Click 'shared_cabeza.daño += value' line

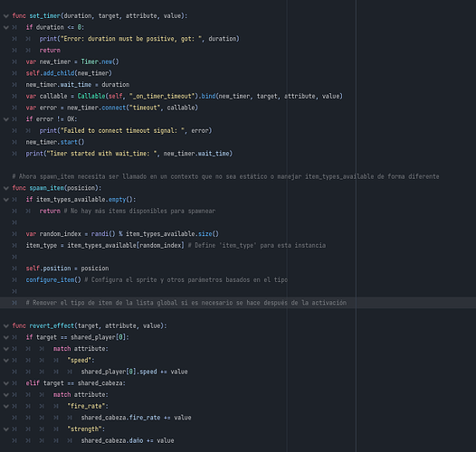point(128,440)
